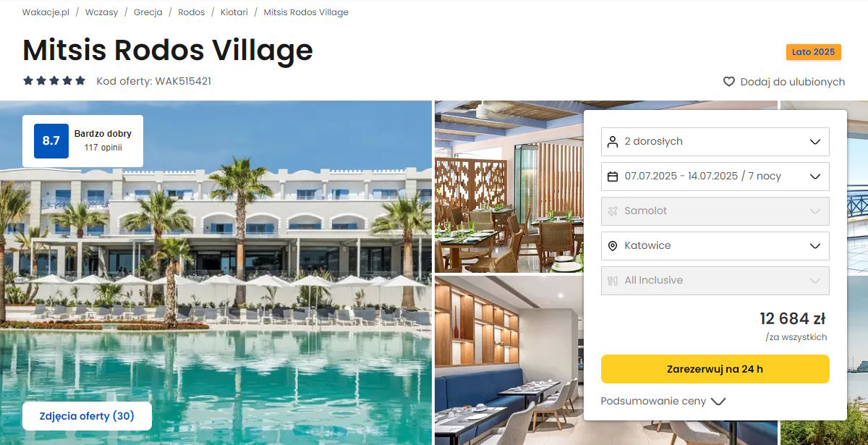Open Zdjęcia oferty (30) gallery
The width and height of the screenshot is (868, 445).
coord(88,416)
